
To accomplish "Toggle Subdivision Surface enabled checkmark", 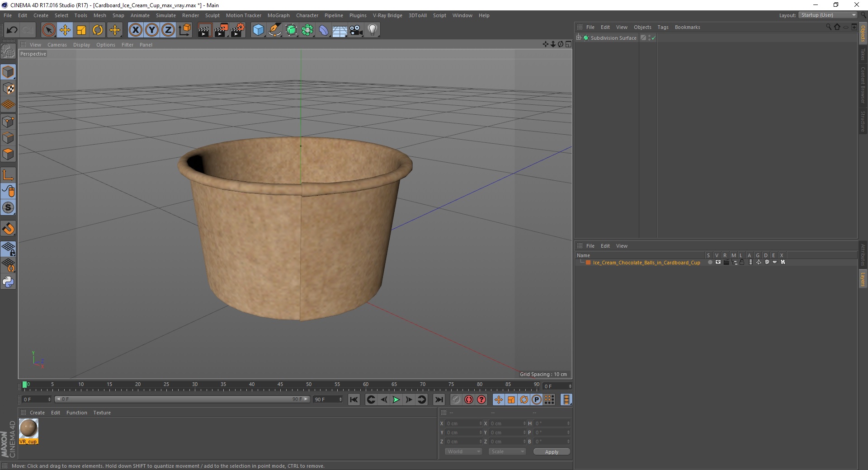I will [653, 38].
